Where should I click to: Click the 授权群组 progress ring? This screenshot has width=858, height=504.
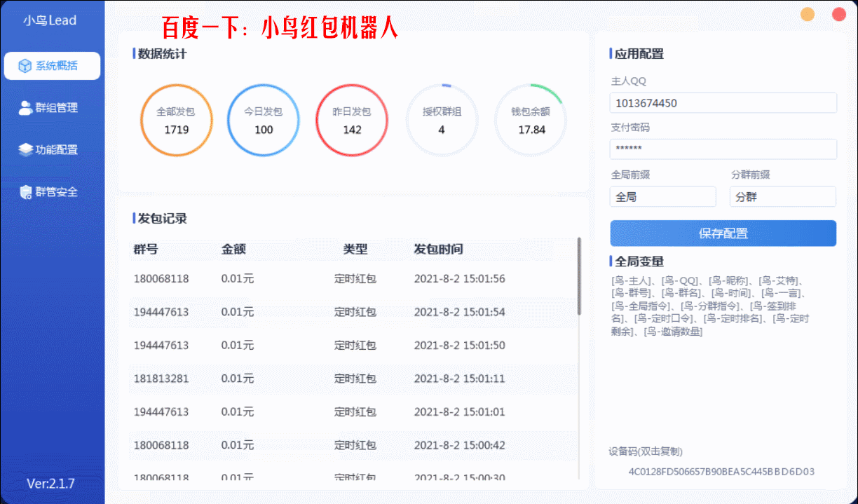(442, 120)
